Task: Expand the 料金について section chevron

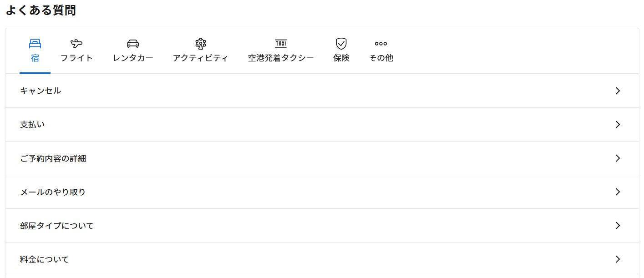Action: coord(618,259)
